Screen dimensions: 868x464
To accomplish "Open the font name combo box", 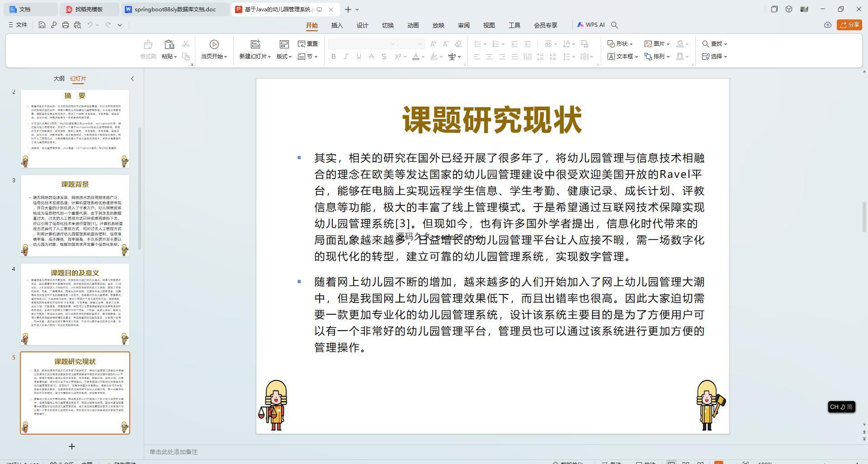I will click(363, 44).
